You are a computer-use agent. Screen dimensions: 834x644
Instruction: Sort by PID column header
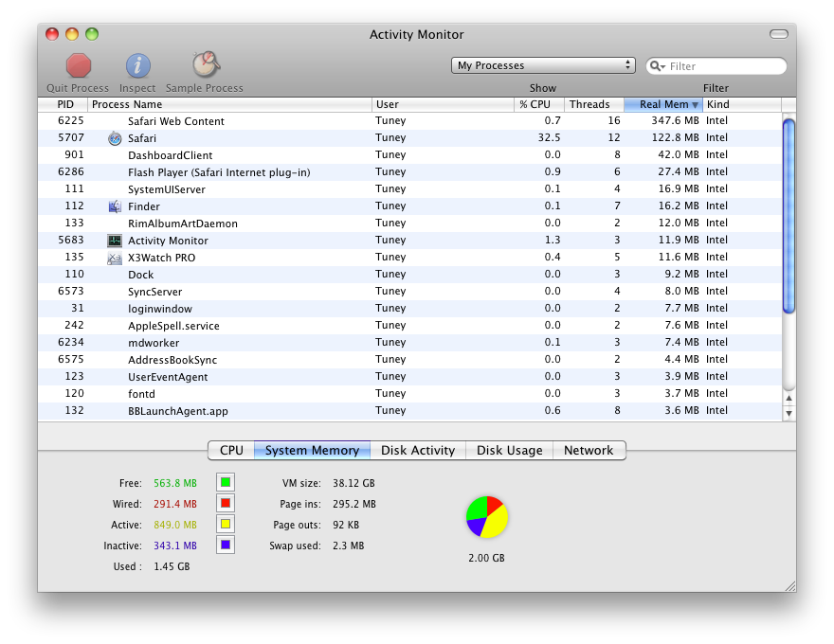tap(63, 104)
